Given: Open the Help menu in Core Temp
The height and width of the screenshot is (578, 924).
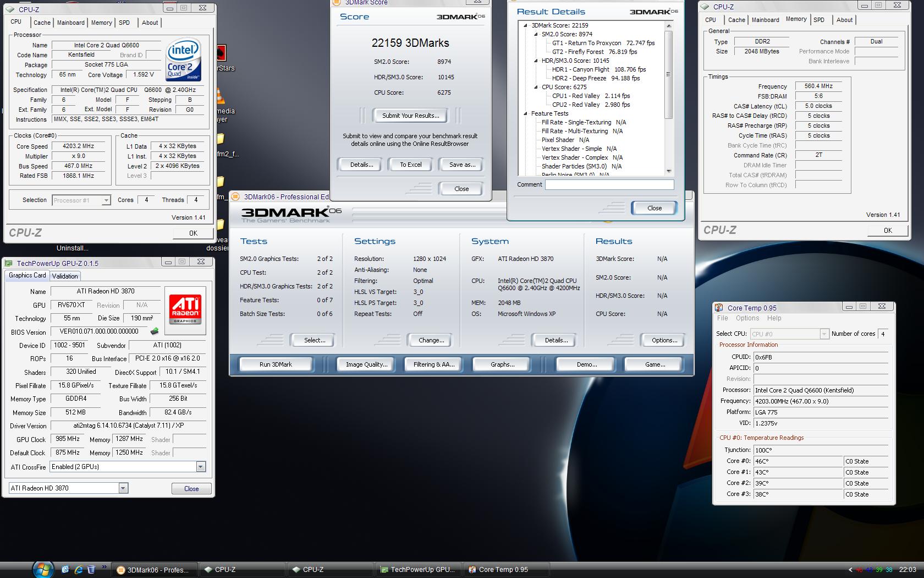Looking at the screenshot, I should (x=774, y=318).
